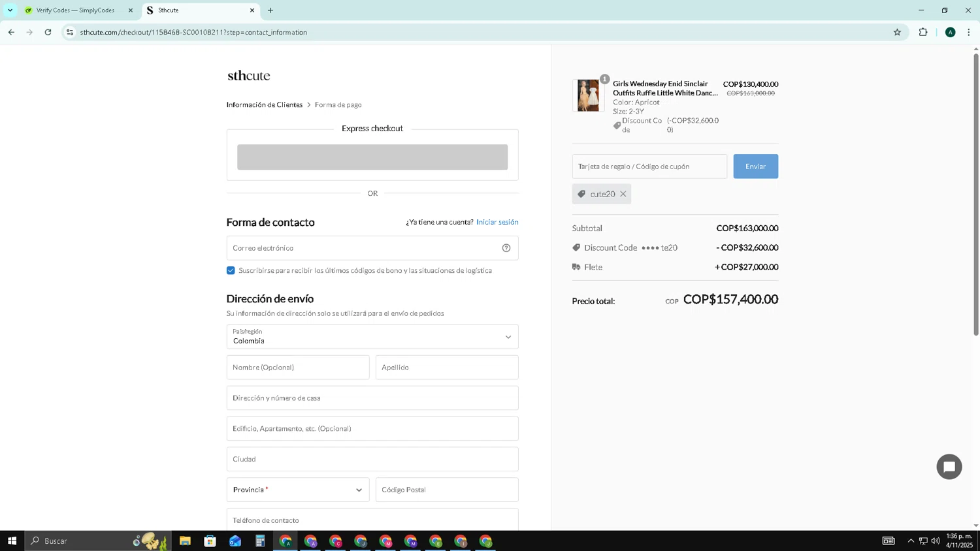Go to Forma de pago breadcrumb
Screen dimensions: 980x551
click(x=338, y=104)
